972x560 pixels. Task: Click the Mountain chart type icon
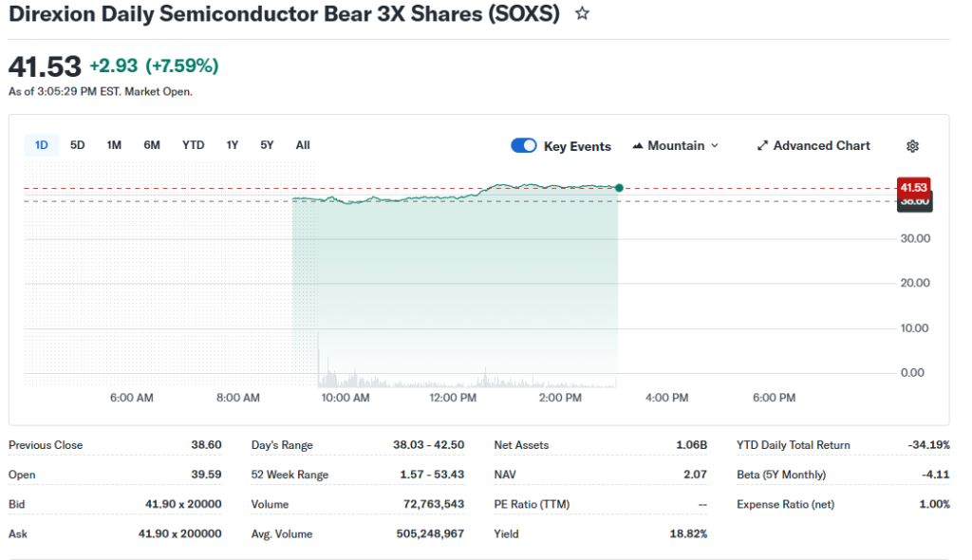point(637,146)
